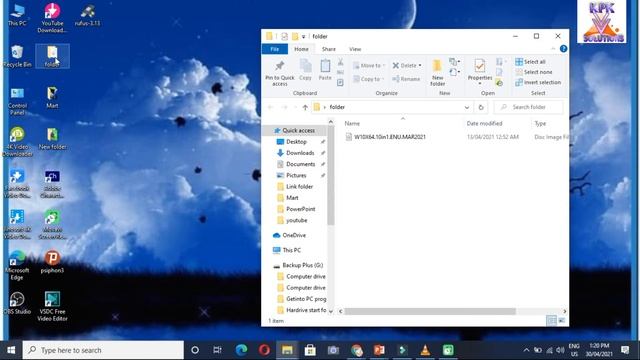
Task: Open Backup Plus (G:) drive
Action: click(x=302, y=265)
